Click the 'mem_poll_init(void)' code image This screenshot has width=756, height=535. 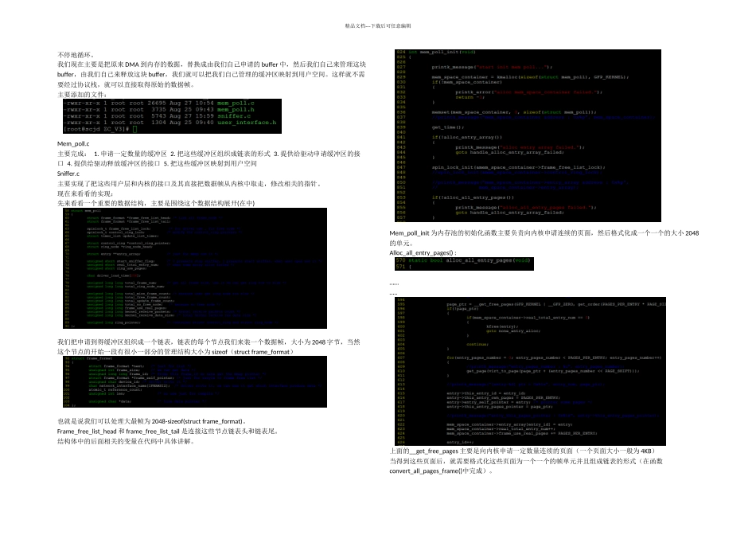click(x=528, y=135)
